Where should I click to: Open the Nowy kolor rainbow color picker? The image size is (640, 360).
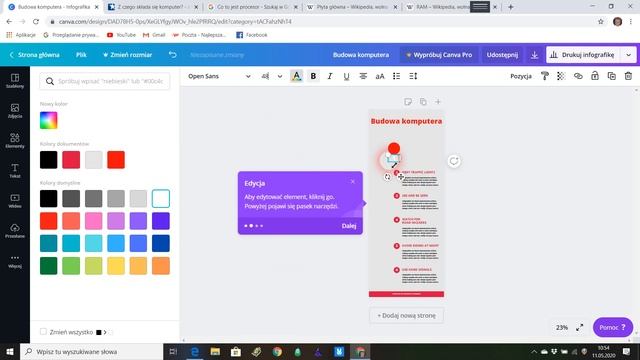[49, 120]
